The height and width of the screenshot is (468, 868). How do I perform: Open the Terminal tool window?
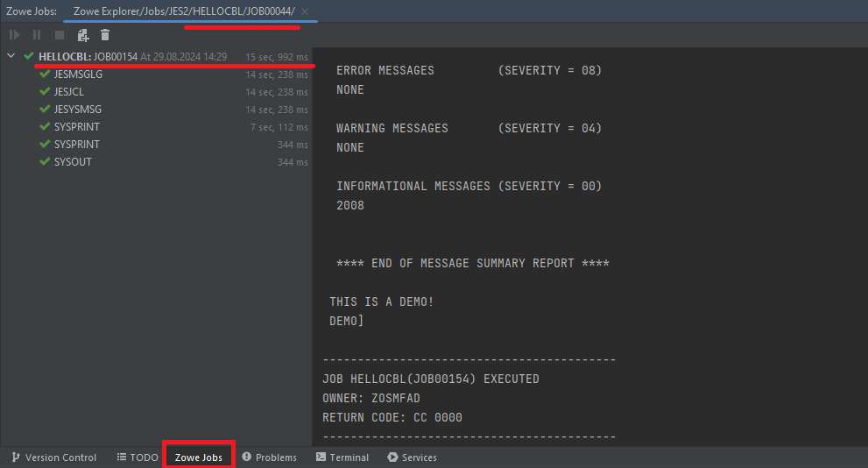(342, 457)
